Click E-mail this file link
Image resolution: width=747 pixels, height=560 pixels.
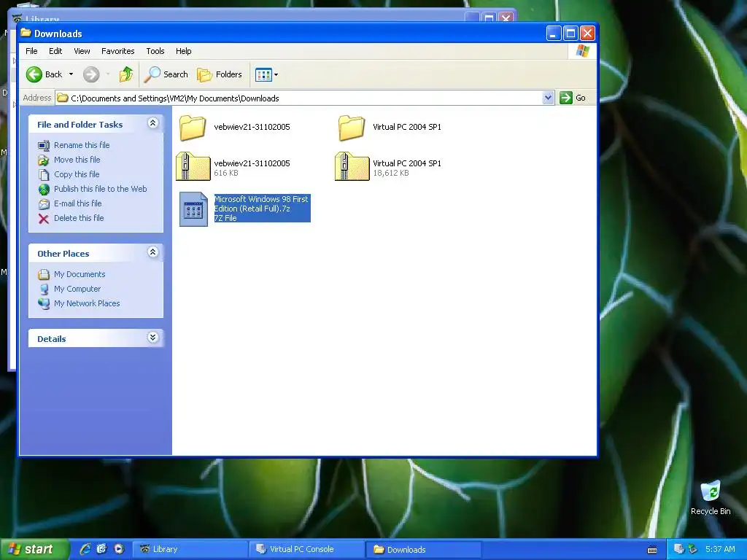[77, 203]
